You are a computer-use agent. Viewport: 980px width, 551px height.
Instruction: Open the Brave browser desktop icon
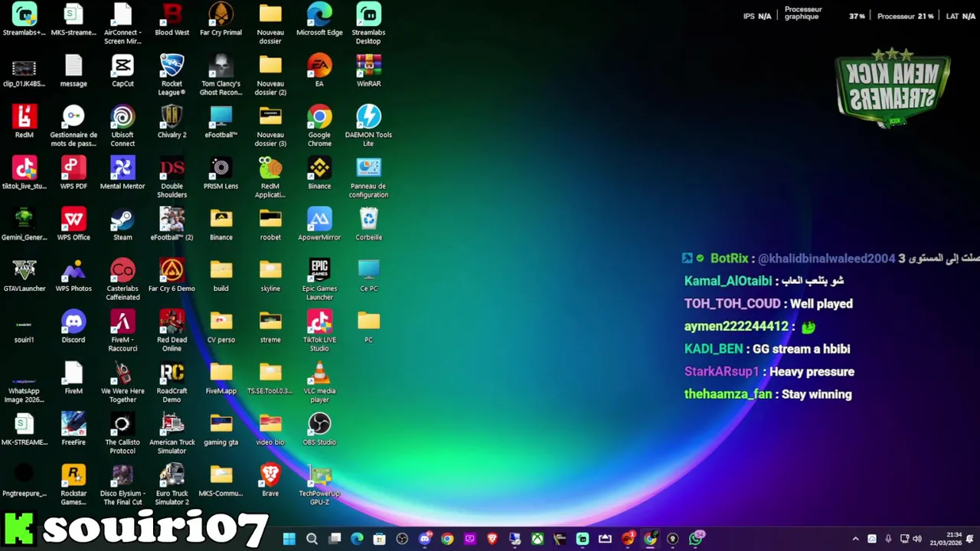point(270,481)
